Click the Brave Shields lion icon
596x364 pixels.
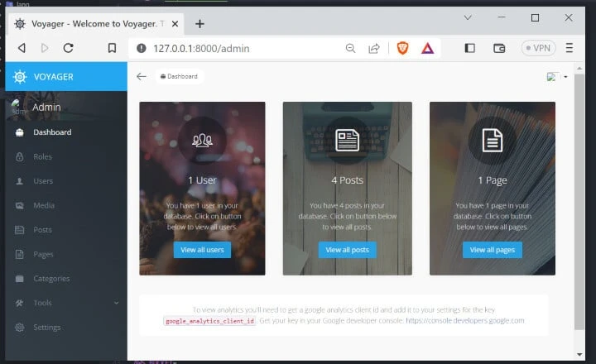(402, 48)
